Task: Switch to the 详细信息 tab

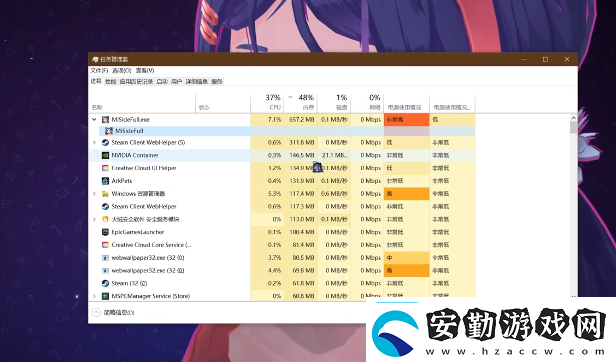Action: 197,81
